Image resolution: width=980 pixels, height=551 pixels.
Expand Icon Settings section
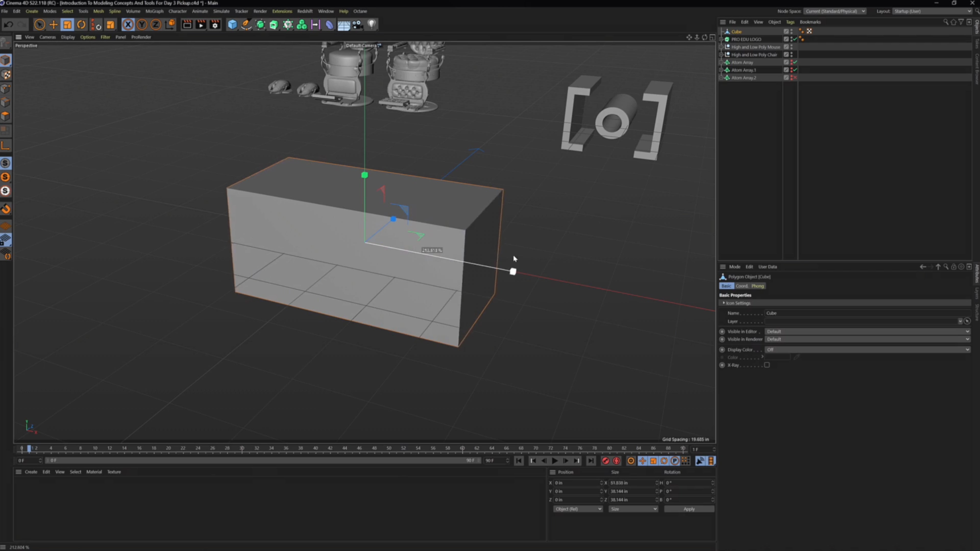click(x=724, y=303)
